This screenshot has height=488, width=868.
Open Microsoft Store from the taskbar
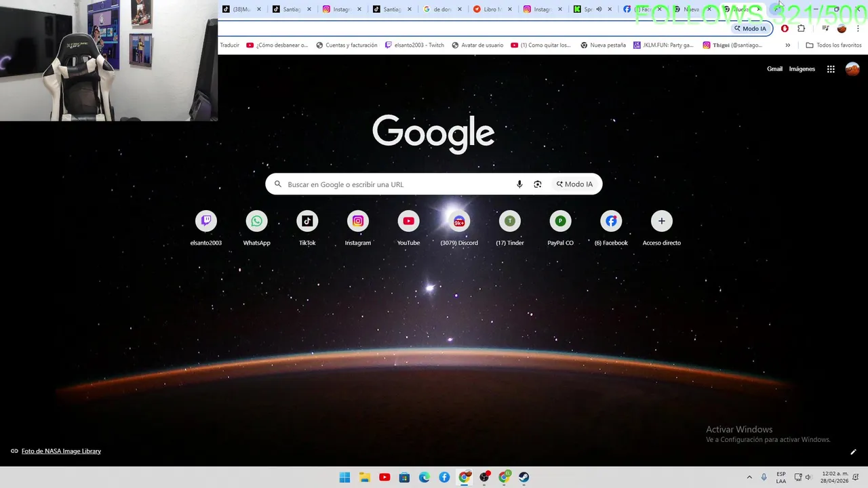(404, 477)
